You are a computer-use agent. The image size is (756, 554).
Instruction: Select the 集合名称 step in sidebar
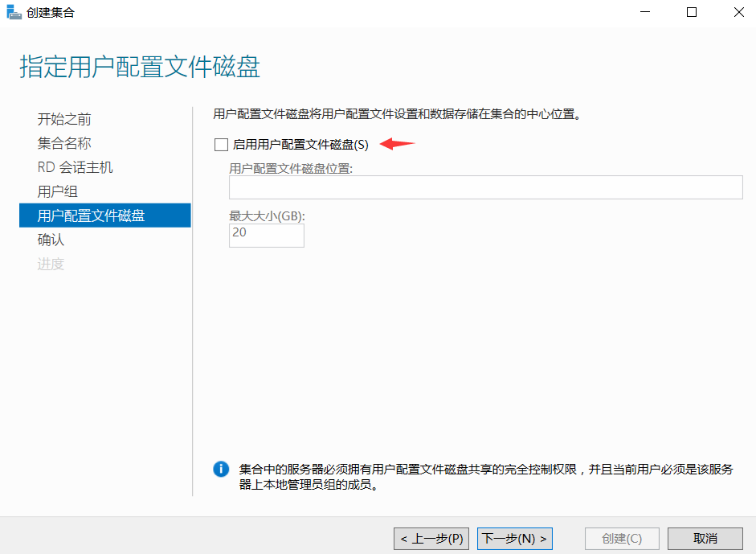coord(64,143)
